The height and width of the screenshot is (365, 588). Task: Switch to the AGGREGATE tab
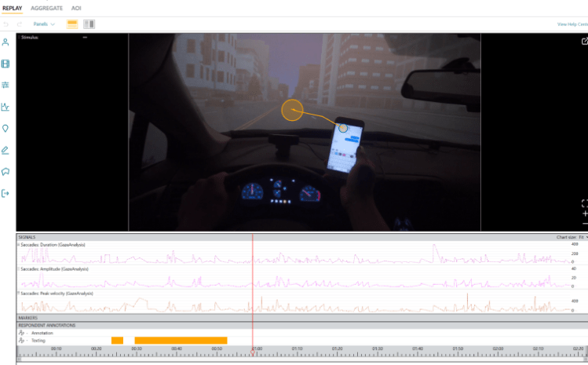click(46, 7)
